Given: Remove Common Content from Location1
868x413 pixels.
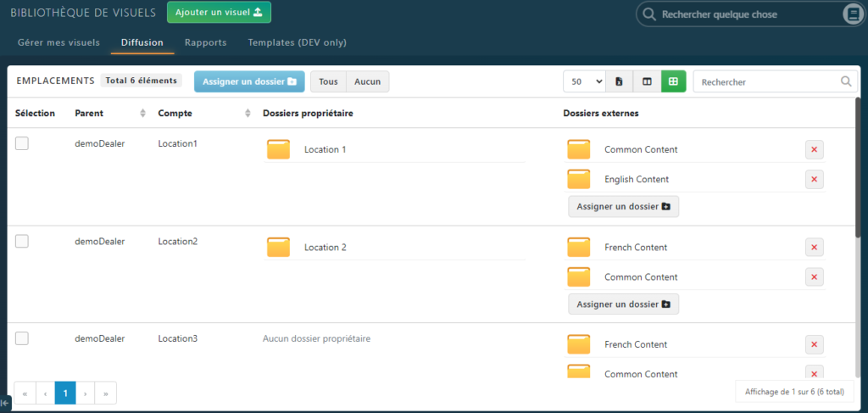Looking at the screenshot, I should click(x=814, y=150).
